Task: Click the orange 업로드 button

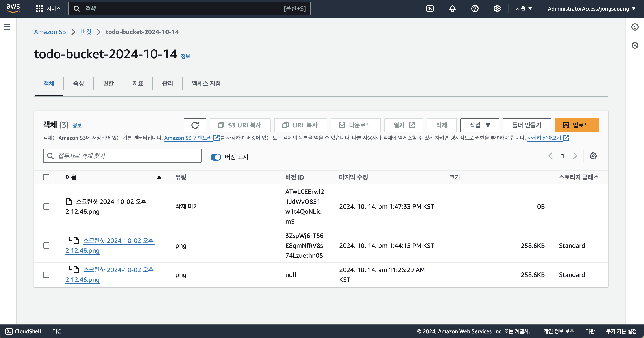Action: click(x=577, y=125)
